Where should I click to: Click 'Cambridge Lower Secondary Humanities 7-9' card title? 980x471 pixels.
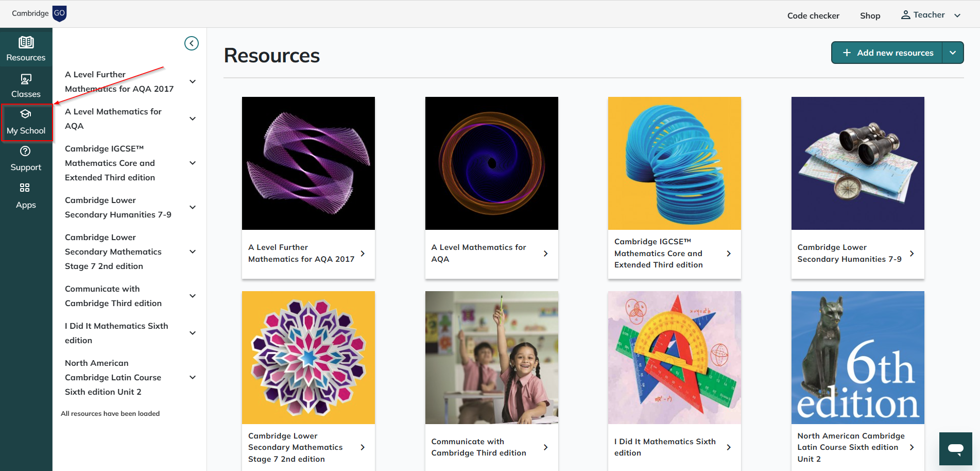tap(850, 253)
